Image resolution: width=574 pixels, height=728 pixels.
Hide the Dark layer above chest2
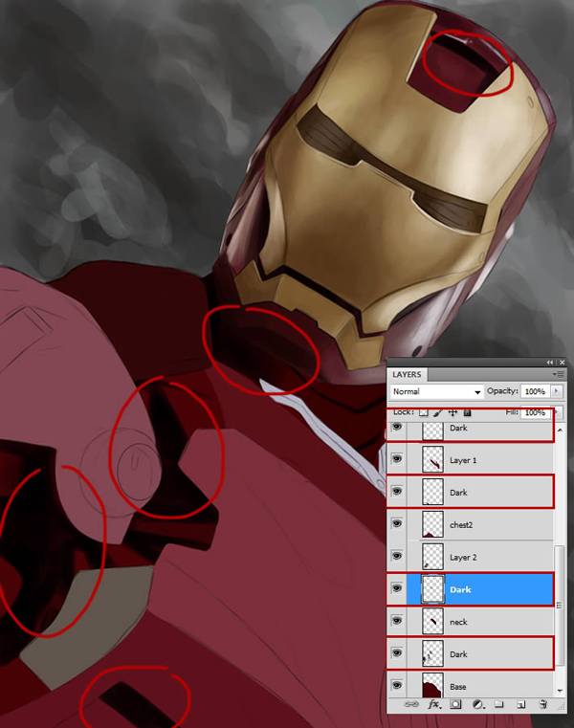[x=397, y=491]
